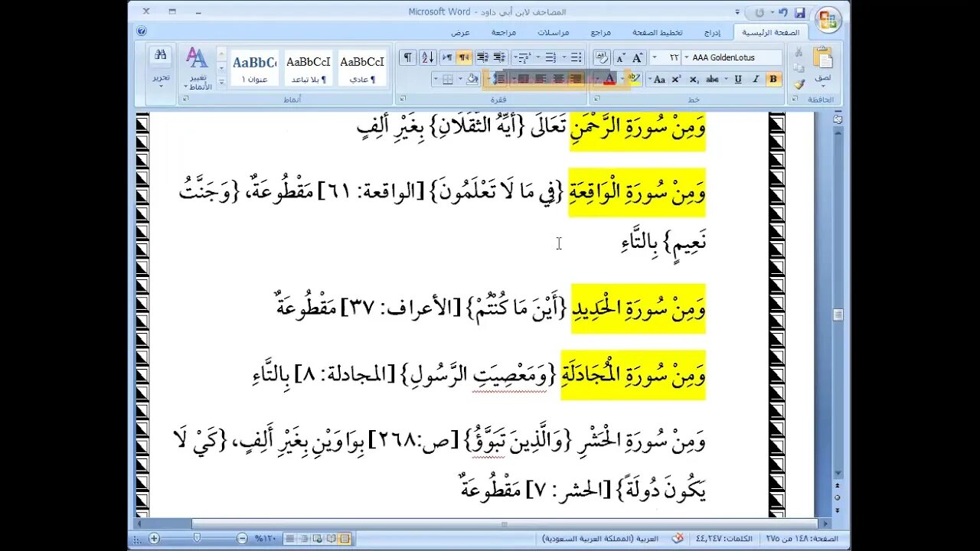
Task: Open the فقرة (Paragraph) dialog launcher
Action: click(401, 99)
